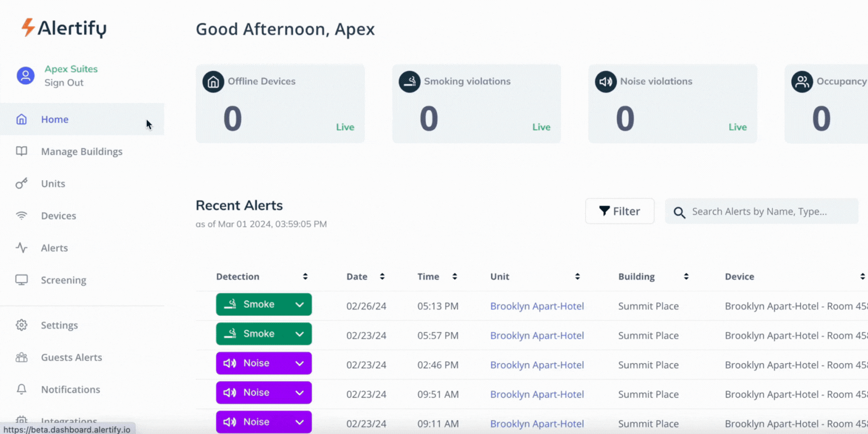868x434 pixels.
Task: Toggle sort order on Time column
Action: [454, 277]
